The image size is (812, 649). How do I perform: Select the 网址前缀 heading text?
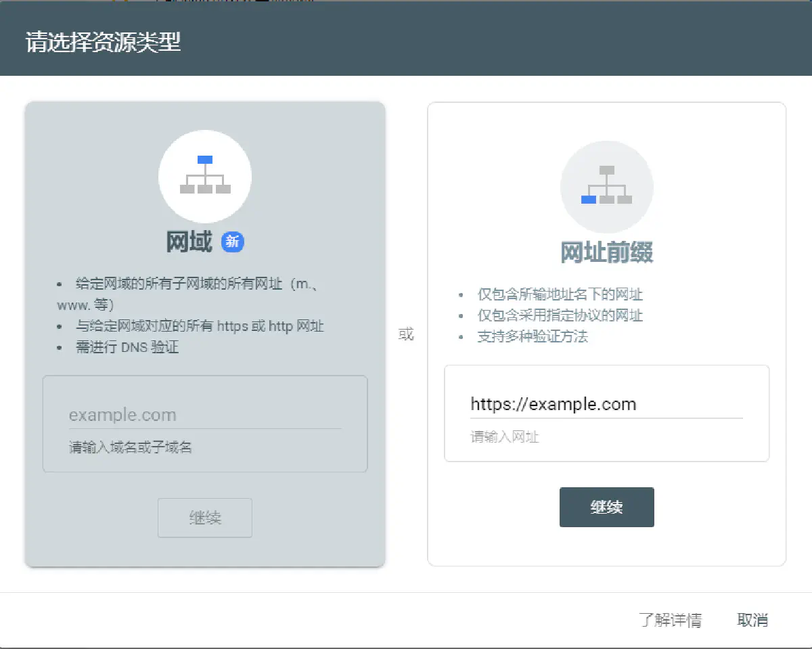point(606,252)
